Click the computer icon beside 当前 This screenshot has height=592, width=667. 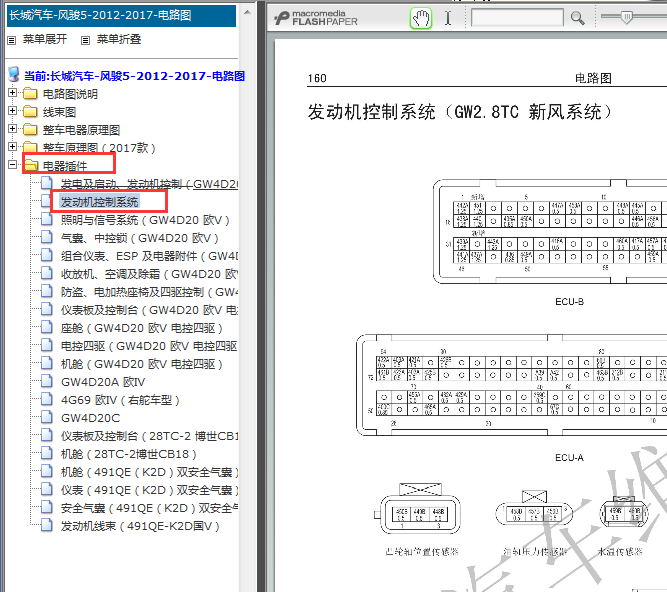[x=14, y=74]
